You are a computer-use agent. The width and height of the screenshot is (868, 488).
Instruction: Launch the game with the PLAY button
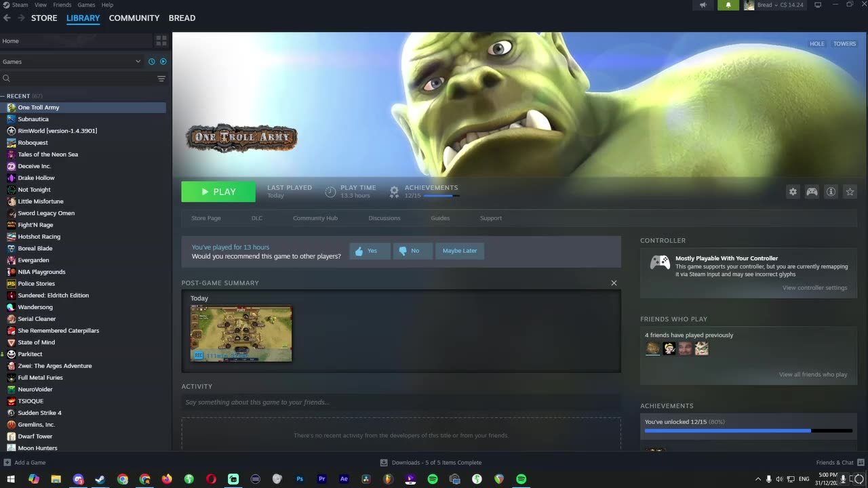click(218, 192)
